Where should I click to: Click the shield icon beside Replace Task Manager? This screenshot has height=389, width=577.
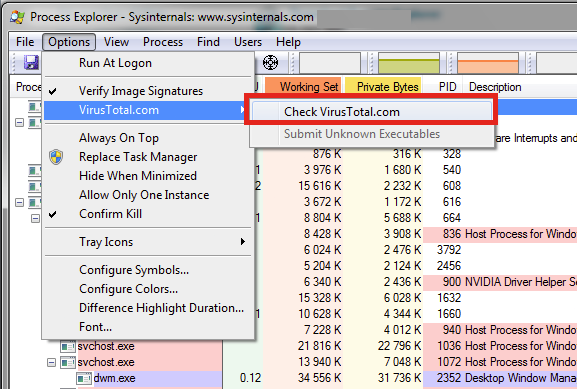[56, 157]
